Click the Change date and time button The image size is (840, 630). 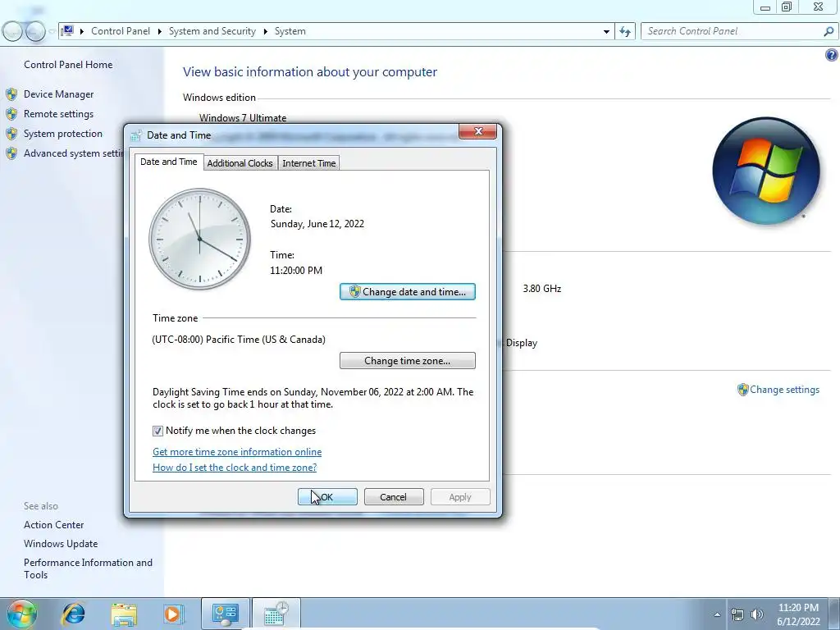pos(407,292)
